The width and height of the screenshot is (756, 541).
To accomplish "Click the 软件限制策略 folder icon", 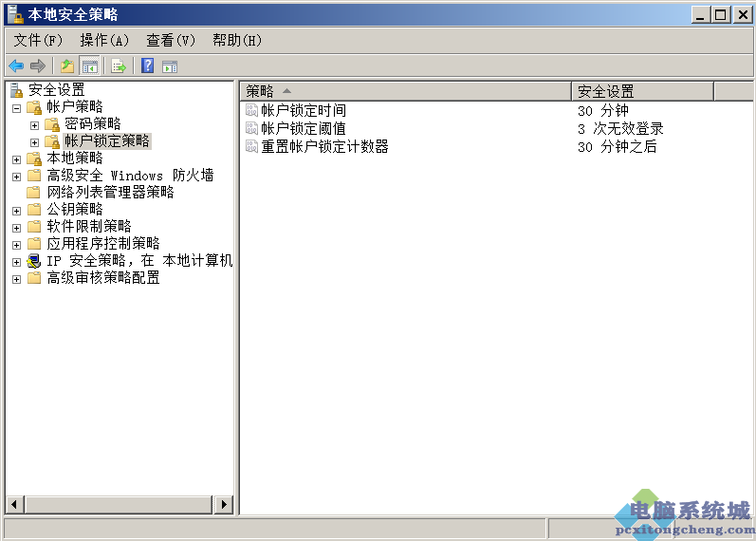I will point(34,226).
